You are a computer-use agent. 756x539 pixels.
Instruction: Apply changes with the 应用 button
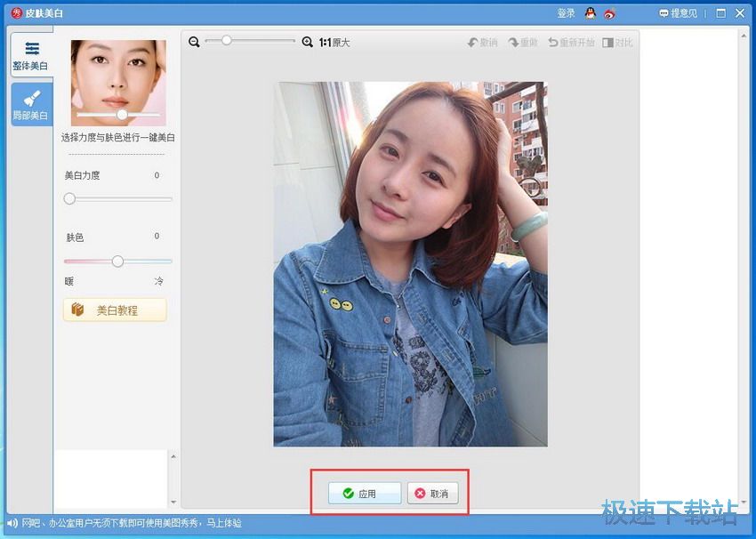coord(365,494)
